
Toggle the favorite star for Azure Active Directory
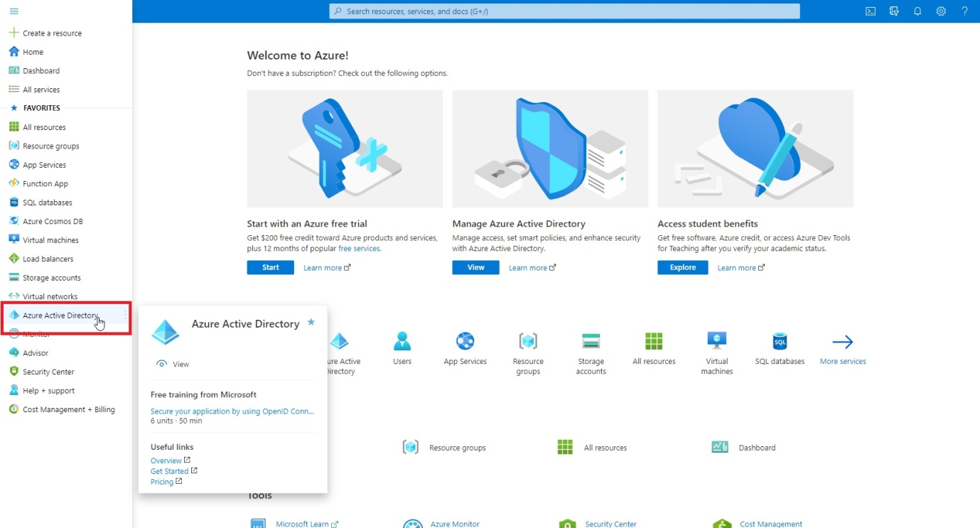point(311,322)
